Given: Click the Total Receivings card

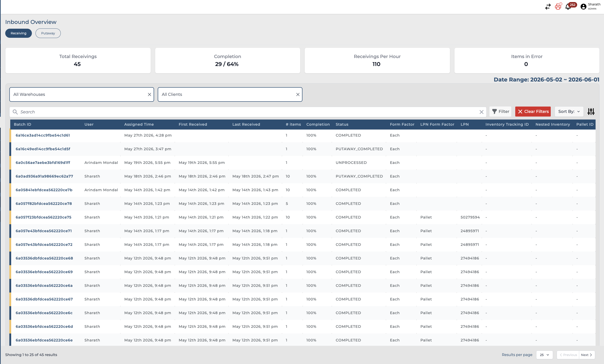Looking at the screenshot, I should click(78, 60).
